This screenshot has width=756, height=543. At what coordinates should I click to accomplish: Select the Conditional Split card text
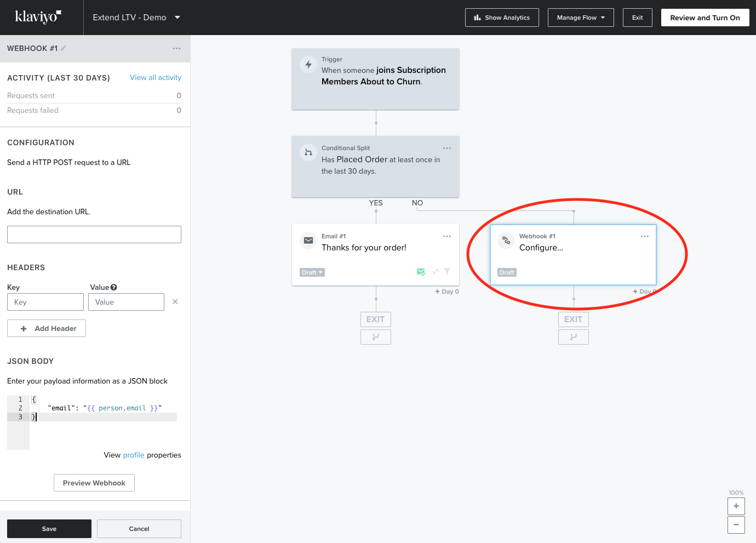click(x=381, y=165)
